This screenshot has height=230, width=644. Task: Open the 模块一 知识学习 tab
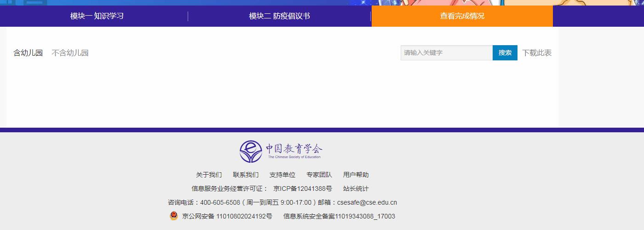[x=97, y=16]
